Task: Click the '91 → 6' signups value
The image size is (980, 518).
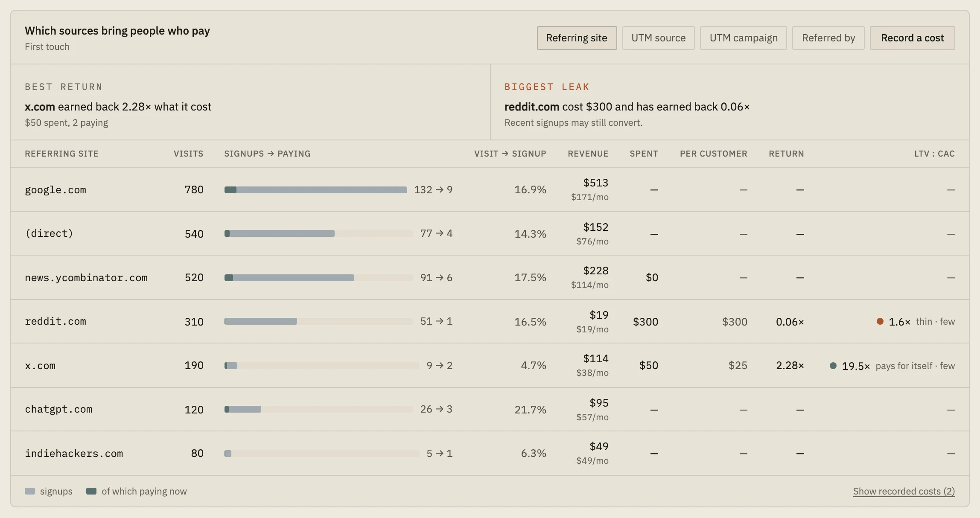Action: (436, 278)
